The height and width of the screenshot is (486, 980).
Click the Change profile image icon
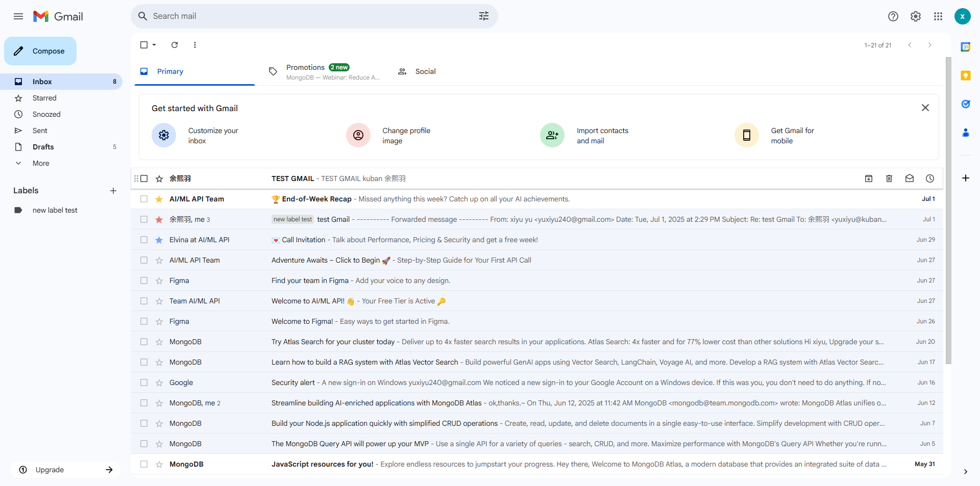358,135
